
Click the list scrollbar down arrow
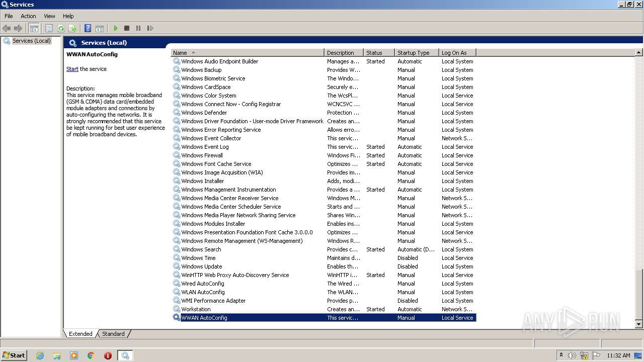click(639, 325)
